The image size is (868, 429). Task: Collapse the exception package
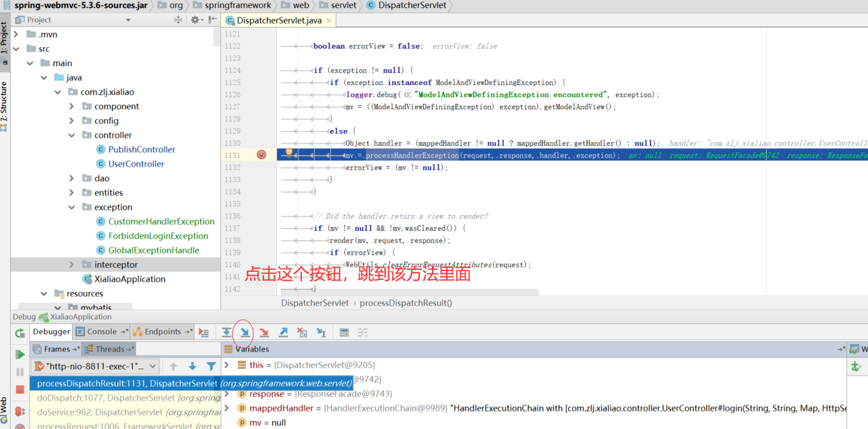pyautogui.click(x=71, y=207)
